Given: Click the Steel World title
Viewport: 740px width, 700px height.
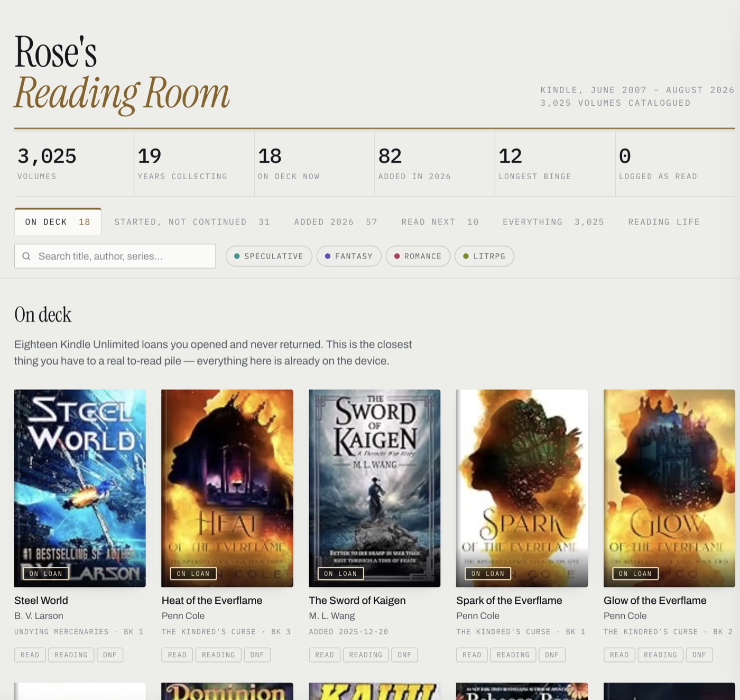Looking at the screenshot, I should (x=41, y=601).
